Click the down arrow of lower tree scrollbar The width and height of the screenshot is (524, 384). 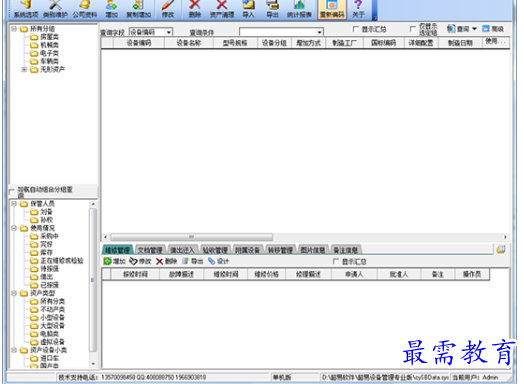click(93, 364)
